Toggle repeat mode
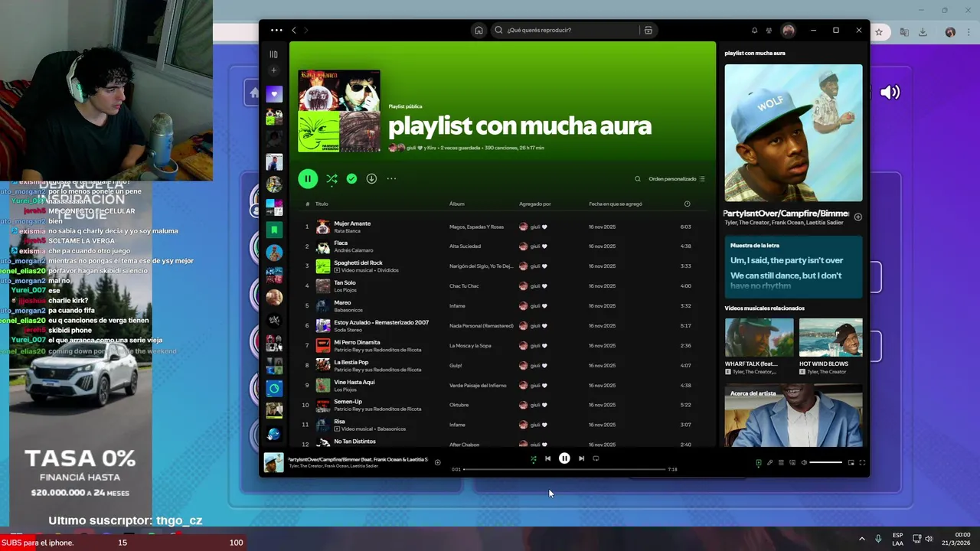Screen dimensions: 980x551 (x=596, y=459)
